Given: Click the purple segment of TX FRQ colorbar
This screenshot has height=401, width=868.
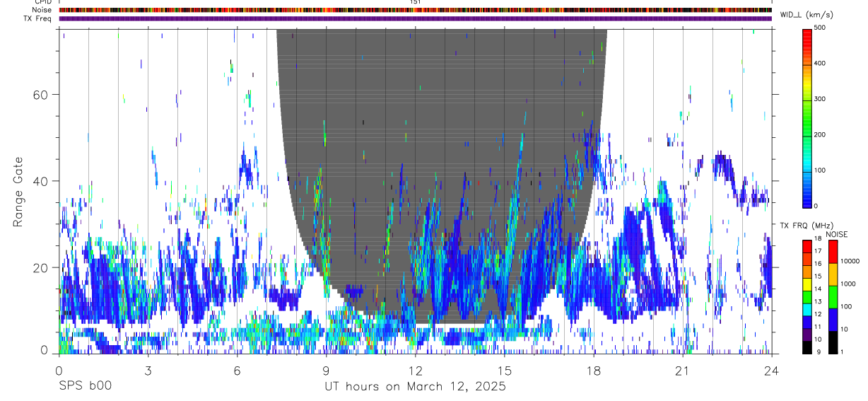Looking at the screenshot, I should pos(807,334).
